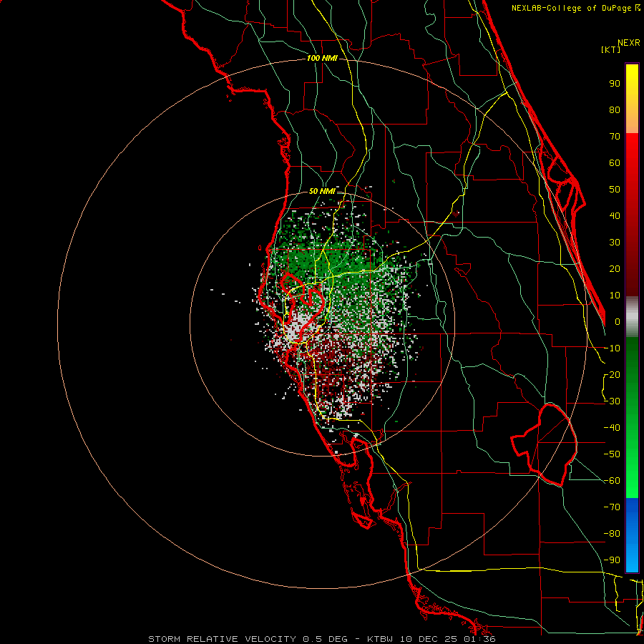
Task: Click the Storm Relative Velocity caption text
Action: coord(322,639)
